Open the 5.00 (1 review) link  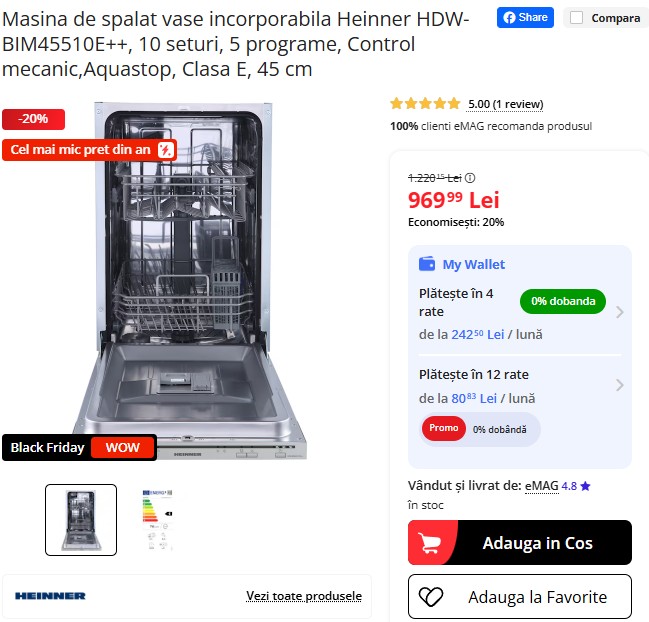[x=505, y=104]
